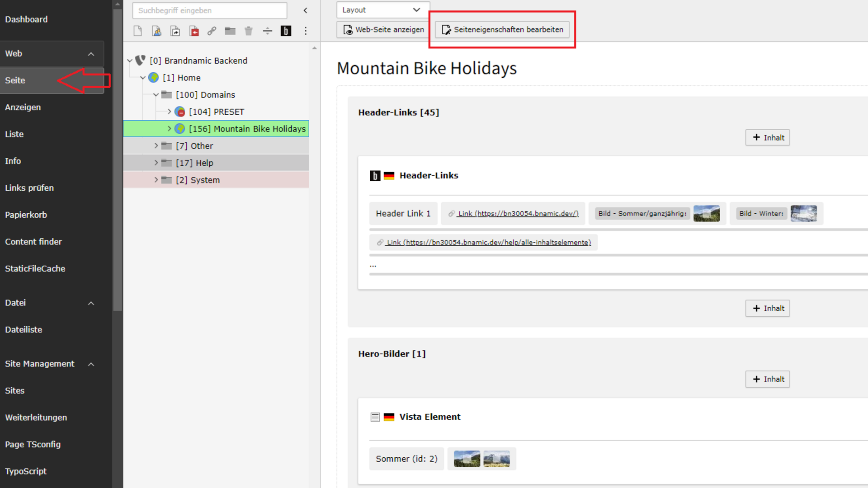Click the menu separator page icon

pyautogui.click(x=267, y=31)
